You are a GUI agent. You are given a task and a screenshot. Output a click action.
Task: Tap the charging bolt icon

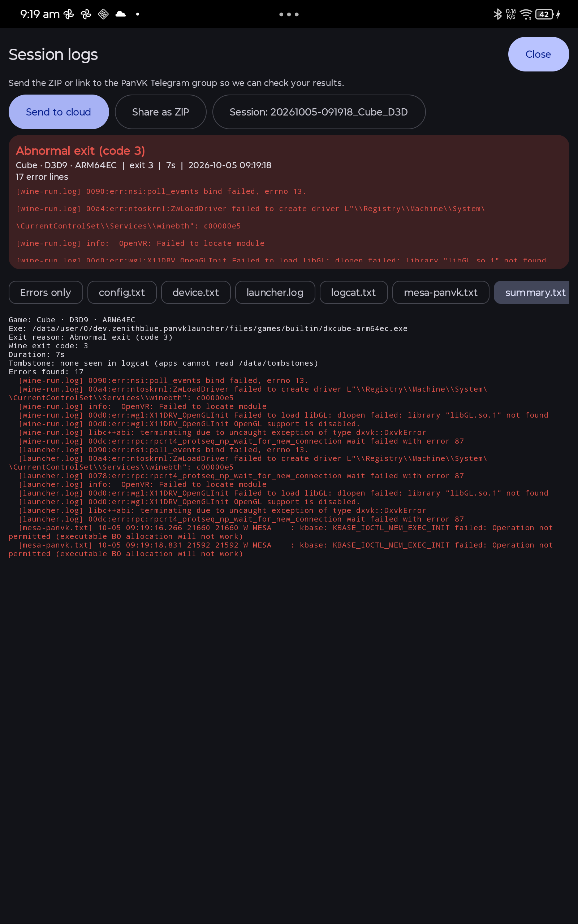point(558,14)
